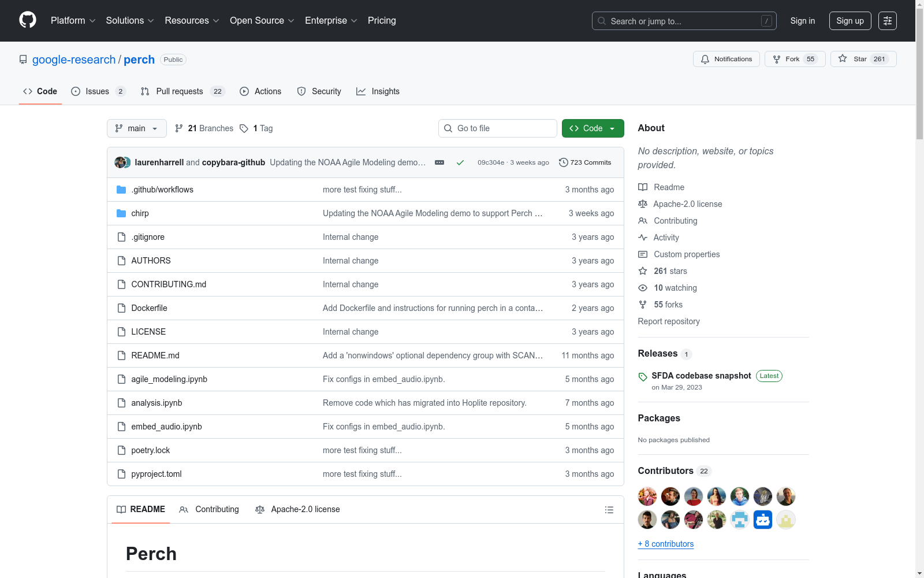The height and width of the screenshot is (578, 924).
Task: Expand the Resources menu
Action: 192,20
